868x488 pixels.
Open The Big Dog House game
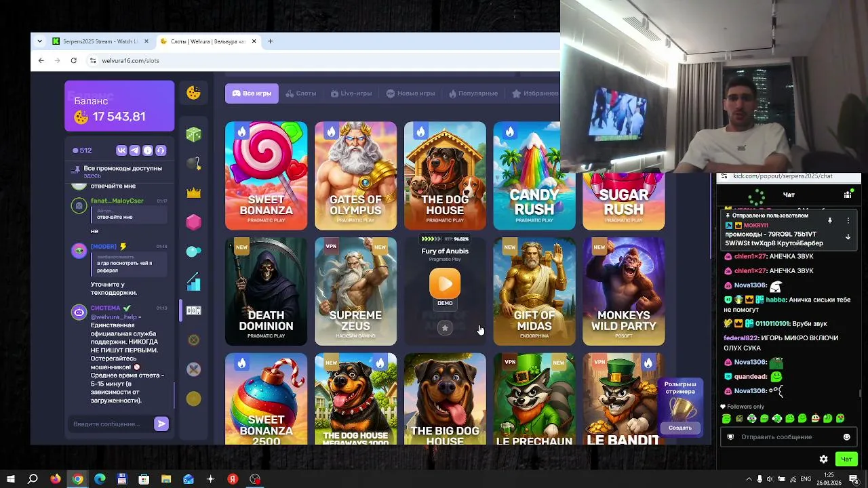(x=445, y=399)
